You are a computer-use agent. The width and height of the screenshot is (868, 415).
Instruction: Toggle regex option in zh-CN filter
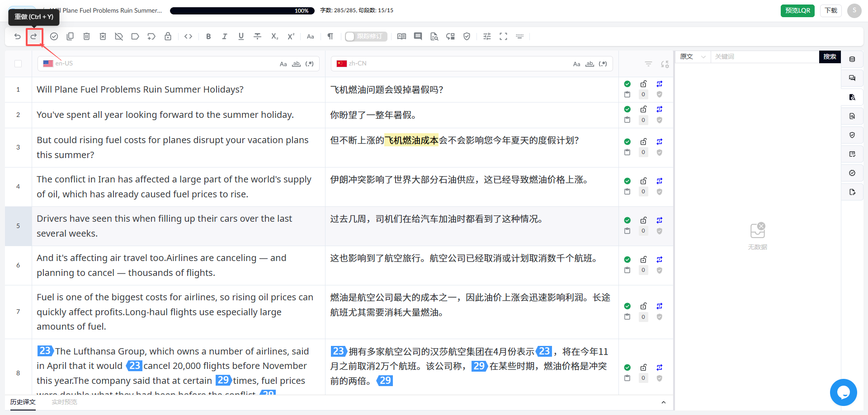pos(603,64)
